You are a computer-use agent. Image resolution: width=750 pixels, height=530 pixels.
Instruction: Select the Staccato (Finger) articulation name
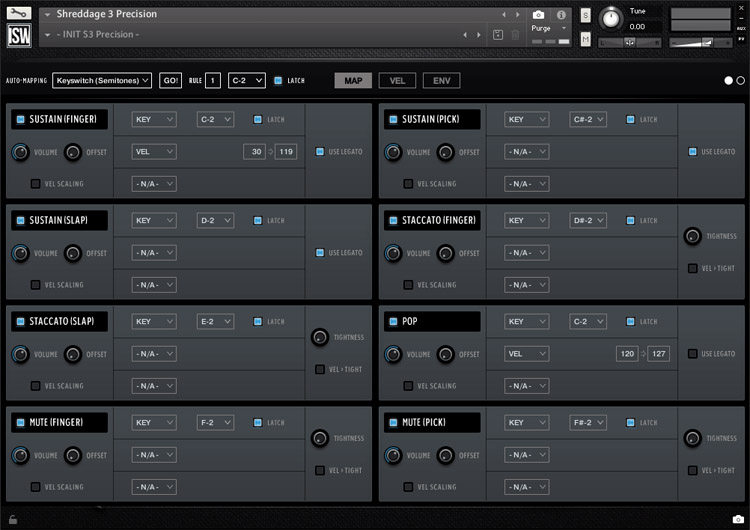click(x=439, y=221)
